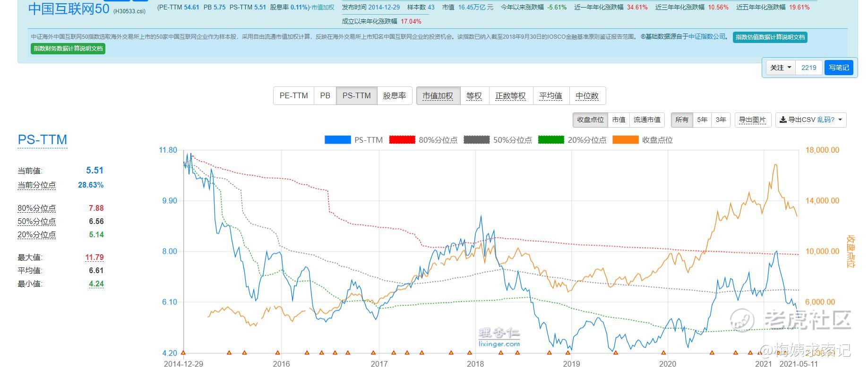Image resolution: width=868 pixels, height=370 pixels.
Task: Click the triangle marker at 2014-12-29
Action: click(183, 353)
